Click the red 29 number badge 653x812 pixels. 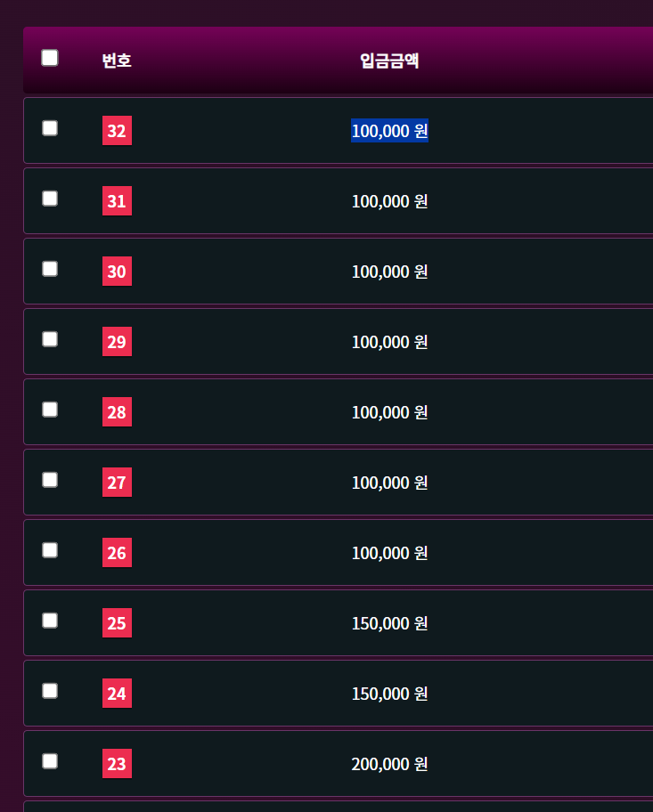[117, 342]
